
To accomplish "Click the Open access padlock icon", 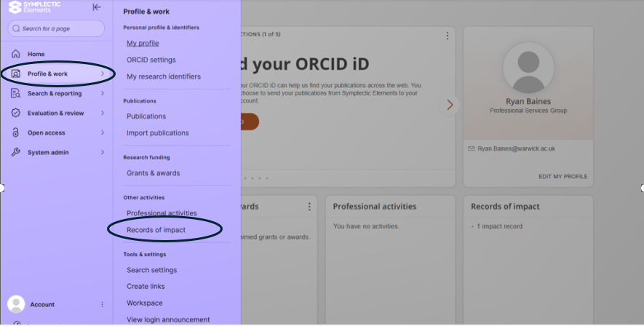I will tap(15, 132).
